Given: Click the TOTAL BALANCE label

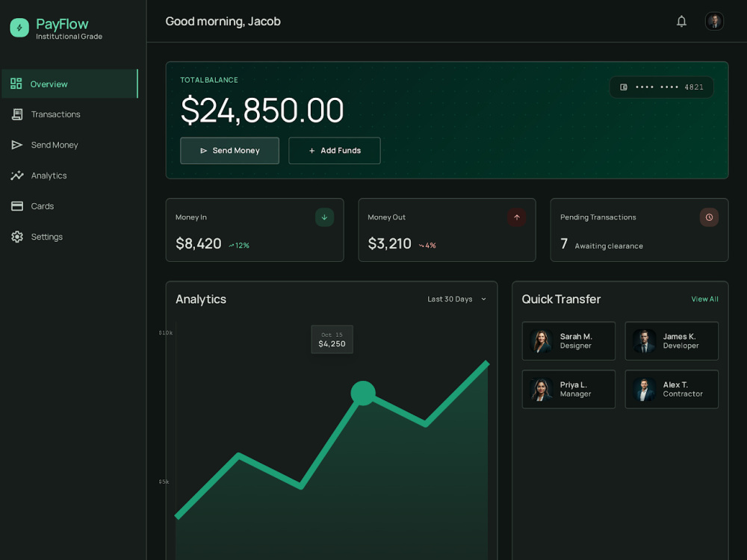Looking at the screenshot, I should point(209,80).
